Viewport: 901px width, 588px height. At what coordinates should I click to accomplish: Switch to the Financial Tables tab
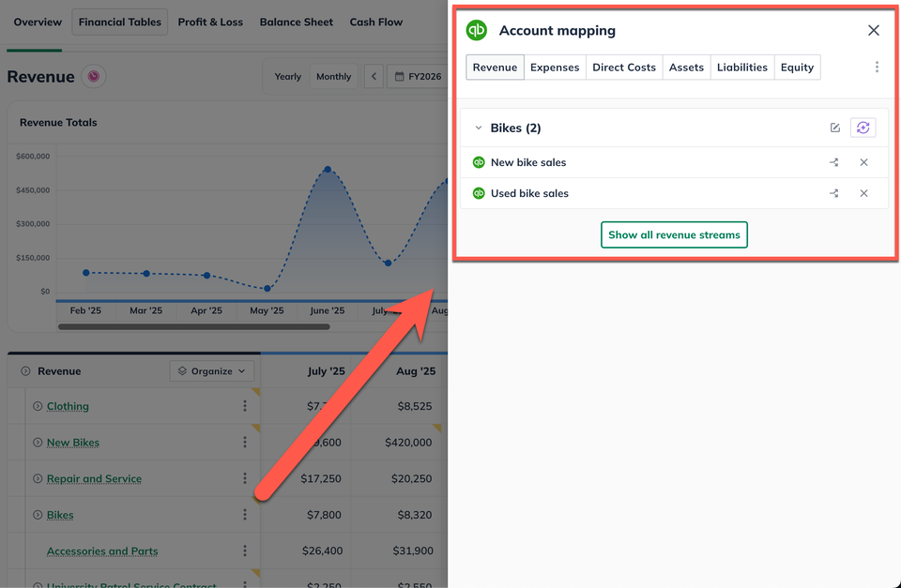pos(119,22)
